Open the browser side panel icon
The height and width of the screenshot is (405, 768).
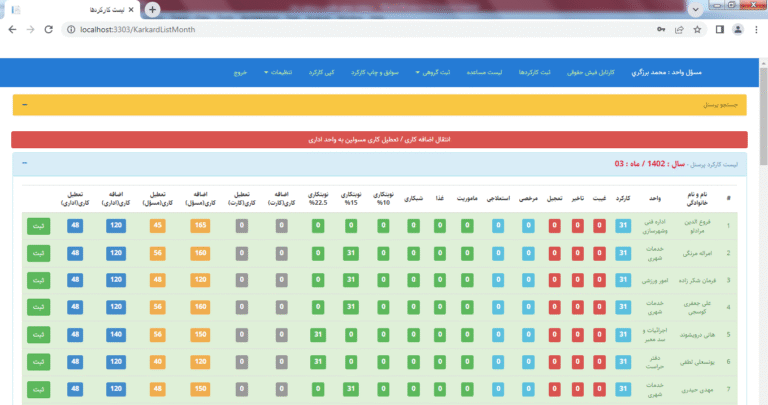pyautogui.click(x=719, y=29)
